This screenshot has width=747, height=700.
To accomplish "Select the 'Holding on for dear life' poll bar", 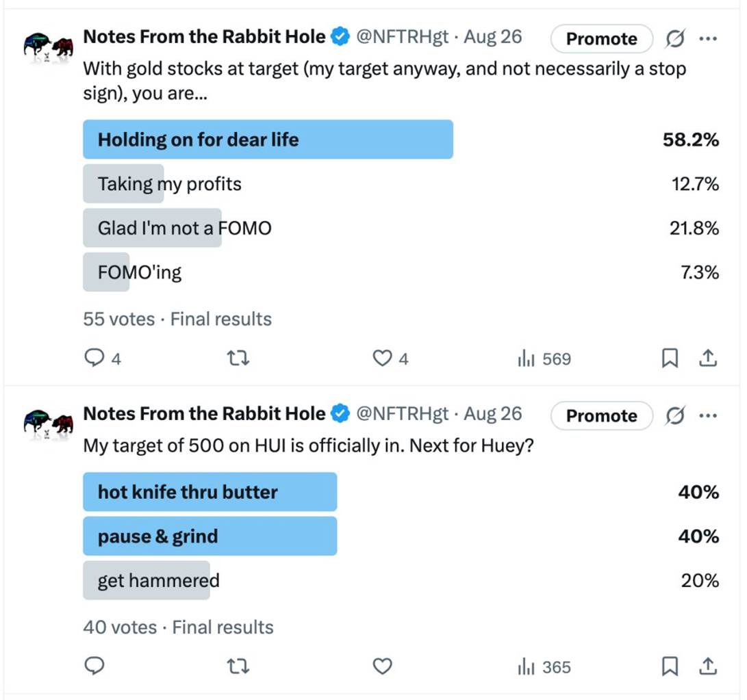I will [268, 140].
